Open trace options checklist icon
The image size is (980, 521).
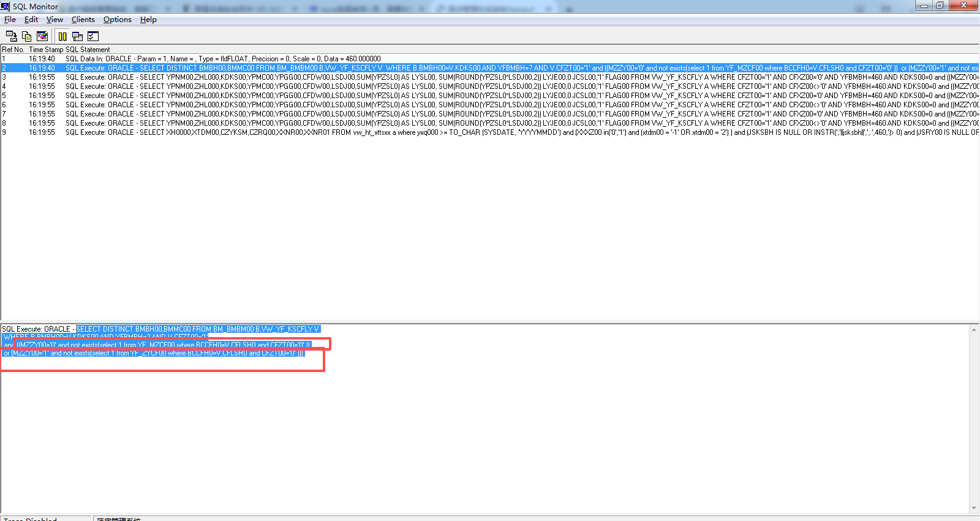click(93, 36)
